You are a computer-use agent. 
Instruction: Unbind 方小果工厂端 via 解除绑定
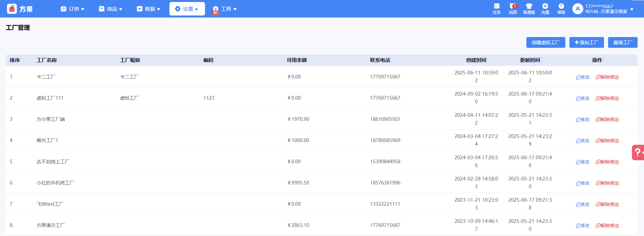(x=607, y=120)
